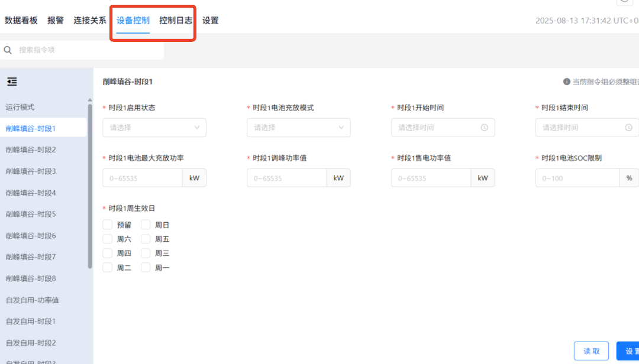Check the 周六 checkbox
Image resolution: width=639 pixels, height=364 pixels.
click(108, 239)
